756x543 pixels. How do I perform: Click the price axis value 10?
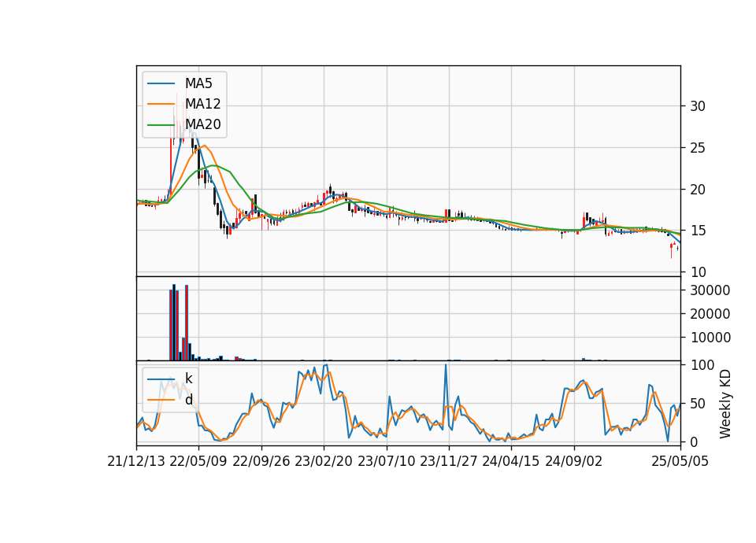click(698, 272)
